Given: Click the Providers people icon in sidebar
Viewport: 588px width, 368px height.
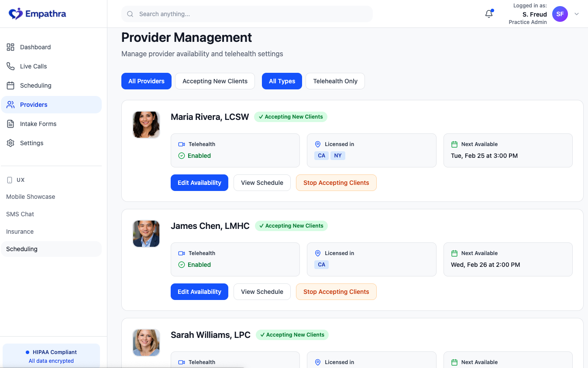Looking at the screenshot, I should (10, 105).
